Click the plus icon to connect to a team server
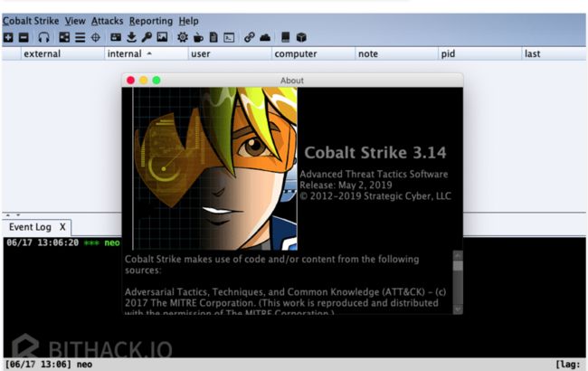588x371 pixels. coord(8,37)
